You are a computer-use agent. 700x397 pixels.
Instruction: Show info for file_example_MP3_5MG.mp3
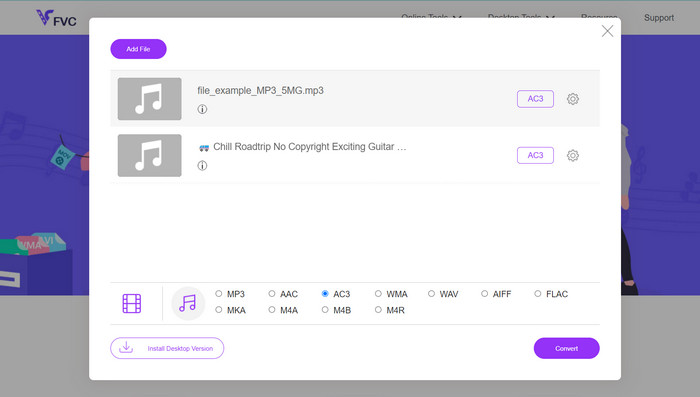(x=202, y=109)
